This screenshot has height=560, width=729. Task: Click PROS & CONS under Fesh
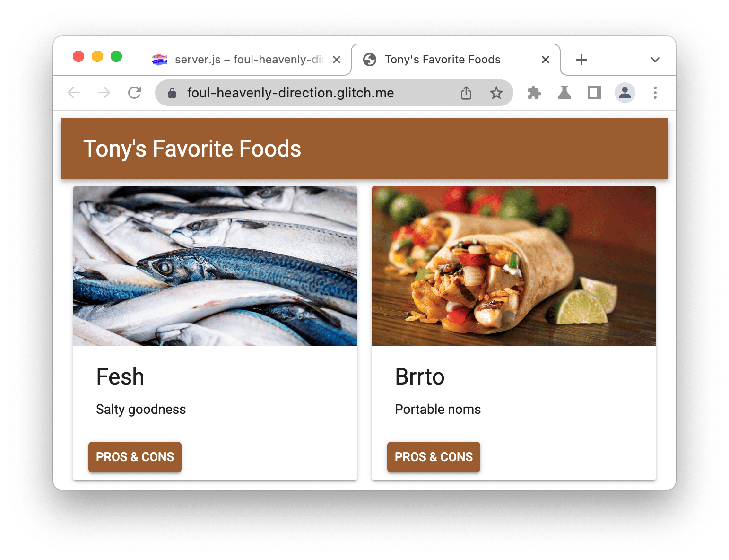pos(135,457)
